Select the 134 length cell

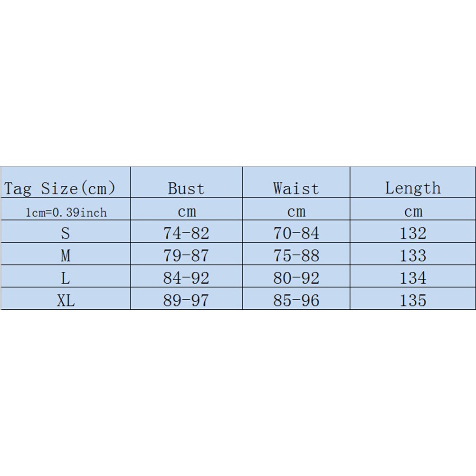(413, 278)
